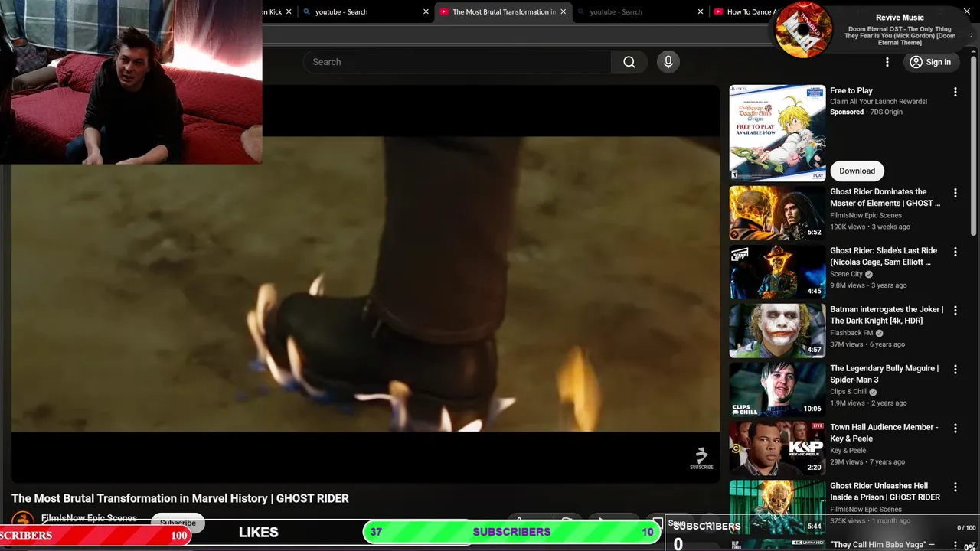Click Download on the sponsored ad

tap(857, 171)
